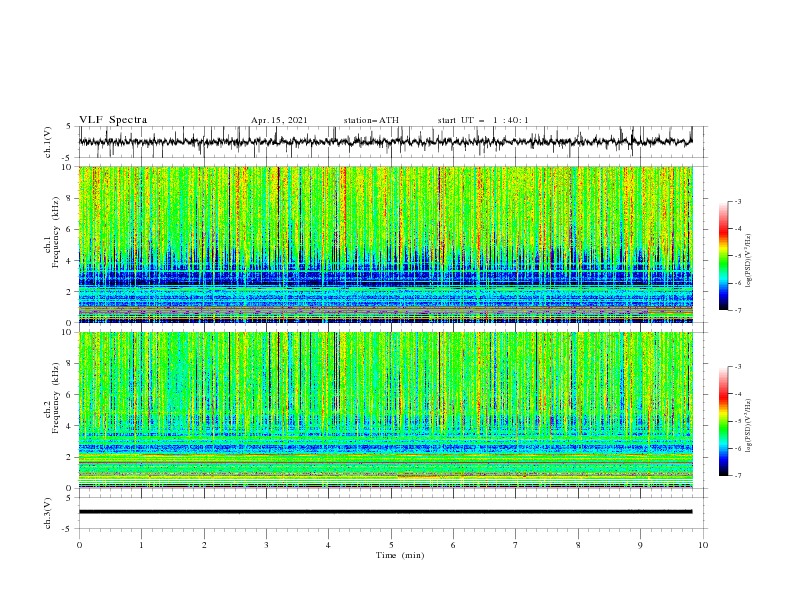The height and width of the screenshot is (612, 792).
Task: Click the time axis tick label '7'
Action: click(x=516, y=545)
